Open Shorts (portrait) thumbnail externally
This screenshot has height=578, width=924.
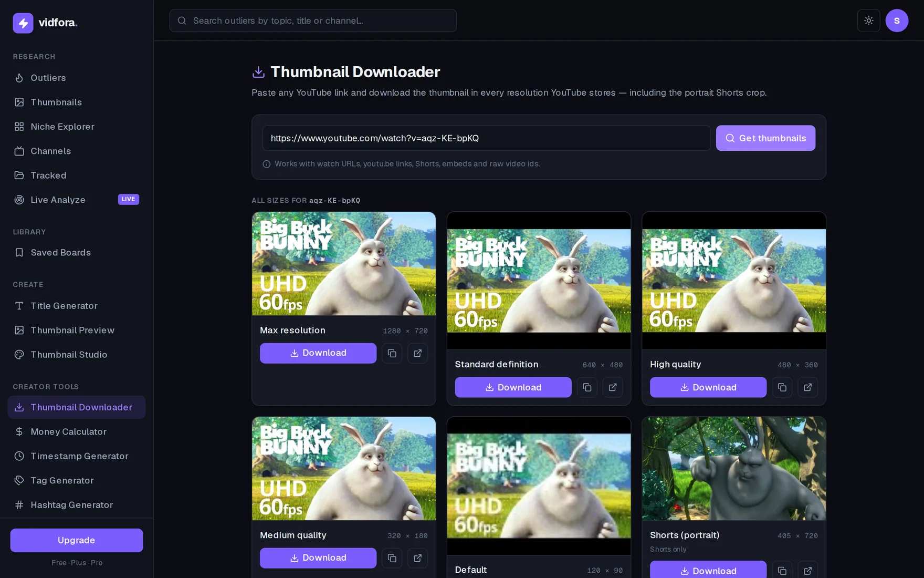coord(808,570)
